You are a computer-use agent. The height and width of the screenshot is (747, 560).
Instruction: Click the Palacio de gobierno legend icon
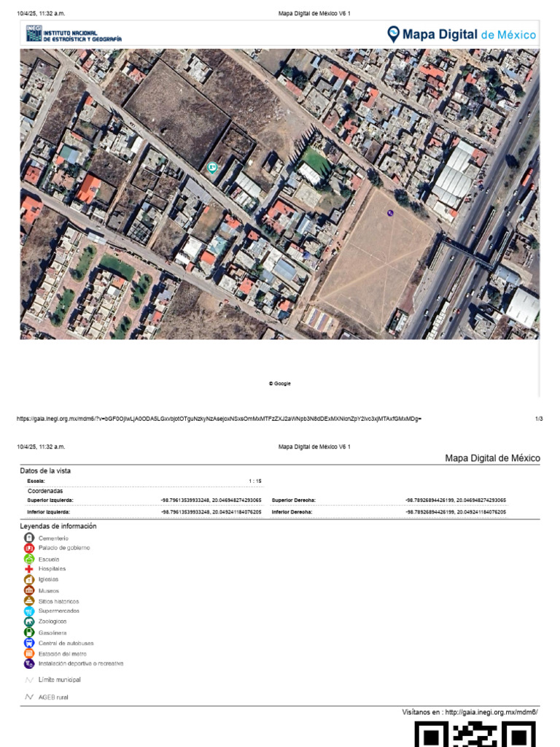[x=29, y=548]
